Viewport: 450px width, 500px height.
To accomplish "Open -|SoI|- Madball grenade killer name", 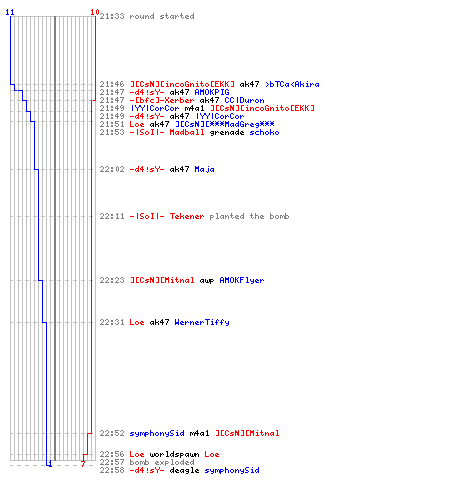I will pyautogui.click(x=167, y=132).
